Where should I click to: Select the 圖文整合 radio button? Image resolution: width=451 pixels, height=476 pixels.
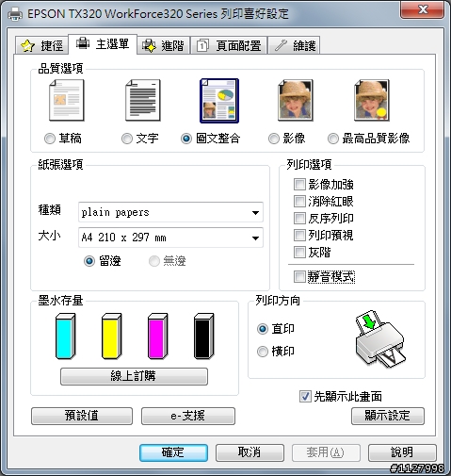(x=186, y=139)
